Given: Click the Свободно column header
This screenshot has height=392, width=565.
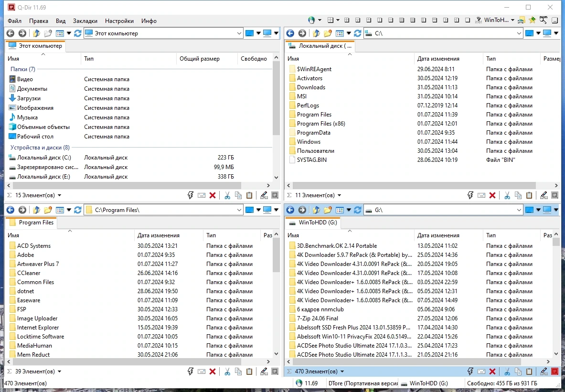Looking at the screenshot, I should tap(255, 59).
